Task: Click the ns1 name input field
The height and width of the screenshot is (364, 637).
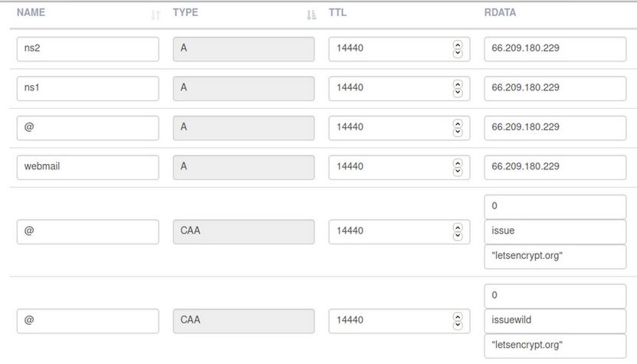Action: (87, 88)
